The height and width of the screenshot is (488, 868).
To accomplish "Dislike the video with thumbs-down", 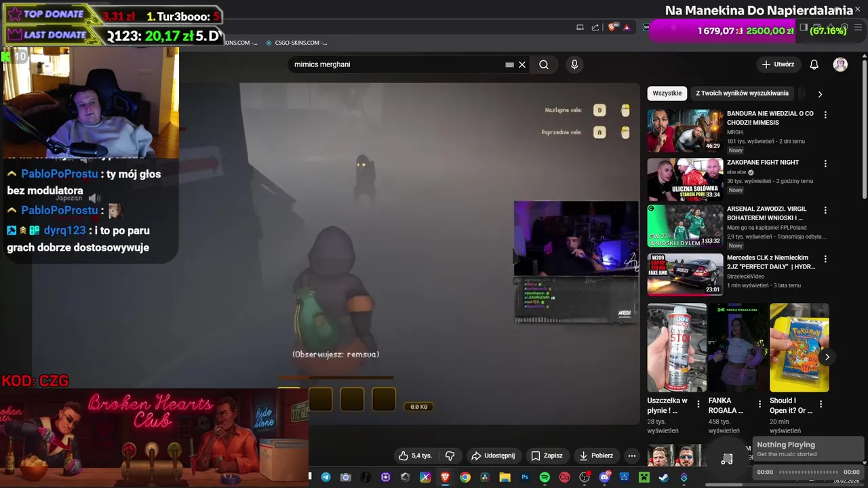I will point(450,455).
